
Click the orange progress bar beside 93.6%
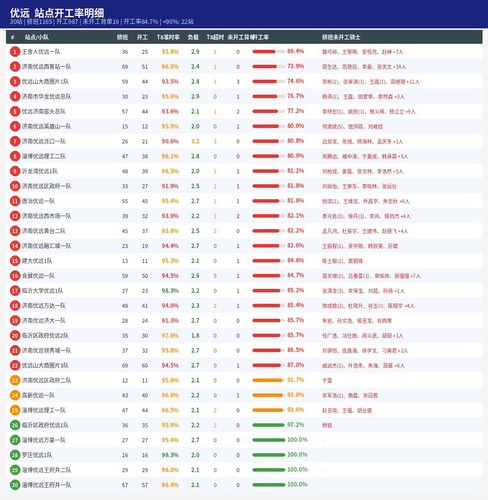(268, 410)
